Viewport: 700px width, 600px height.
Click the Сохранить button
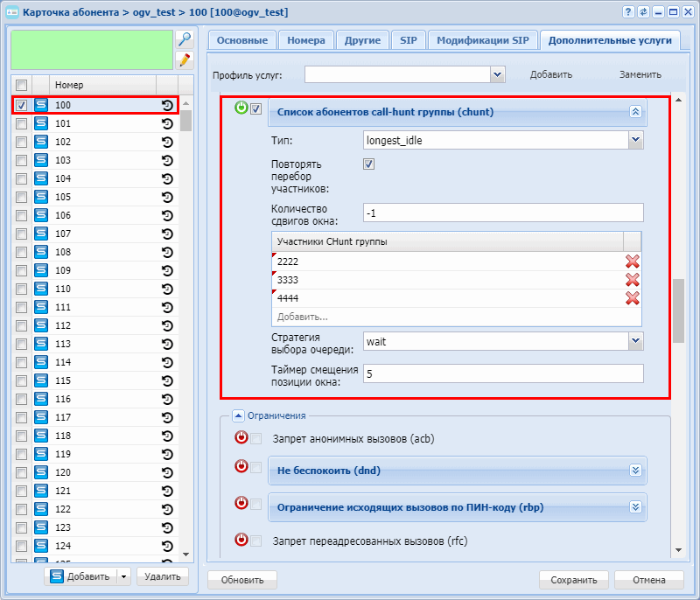coord(574,580)
